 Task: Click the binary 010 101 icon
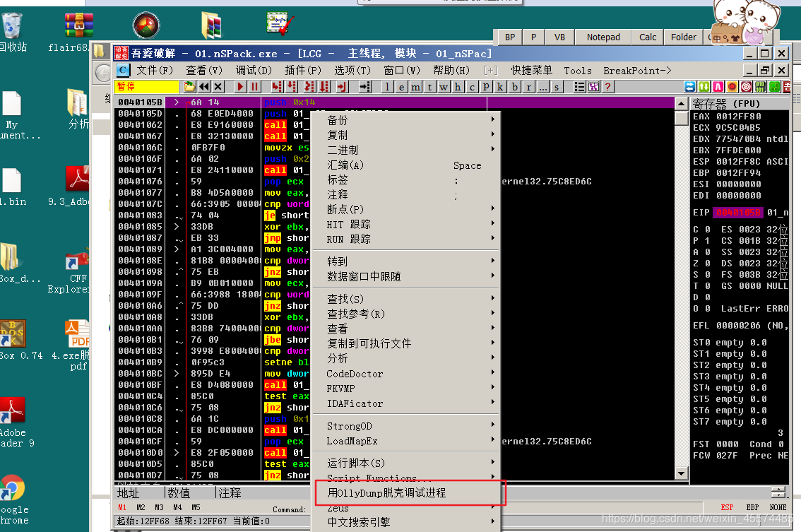(760, 87)
